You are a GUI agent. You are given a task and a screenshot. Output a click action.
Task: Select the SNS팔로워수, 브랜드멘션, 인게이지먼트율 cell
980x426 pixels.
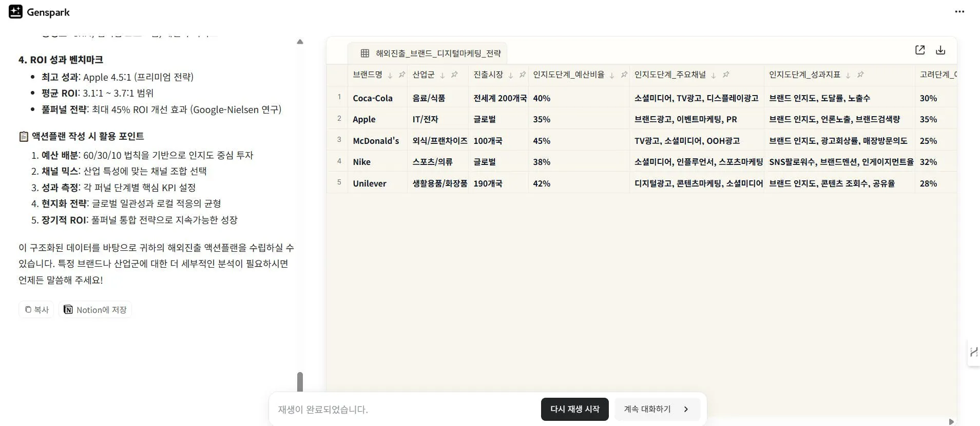point(840,162)
